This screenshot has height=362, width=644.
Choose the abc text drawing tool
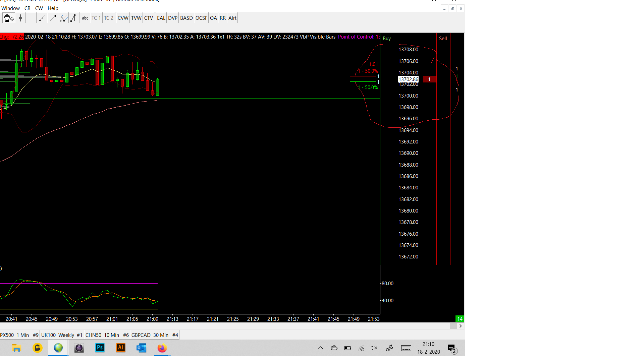pyautogui.click(x=85, y=18)
